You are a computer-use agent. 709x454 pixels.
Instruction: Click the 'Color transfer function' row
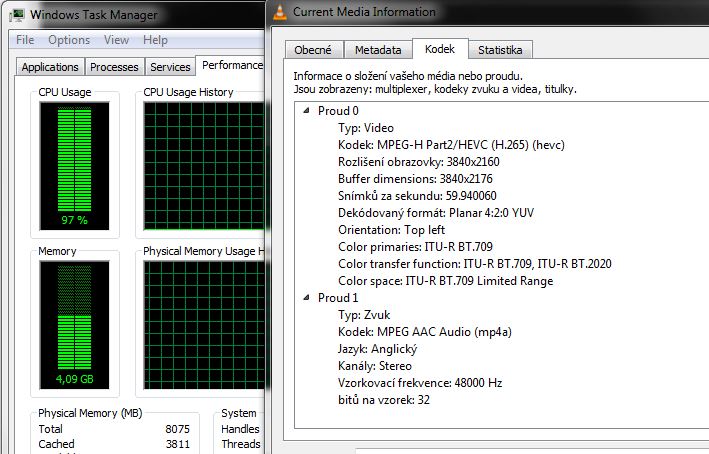pyautogui.click(x=475, y=264)
